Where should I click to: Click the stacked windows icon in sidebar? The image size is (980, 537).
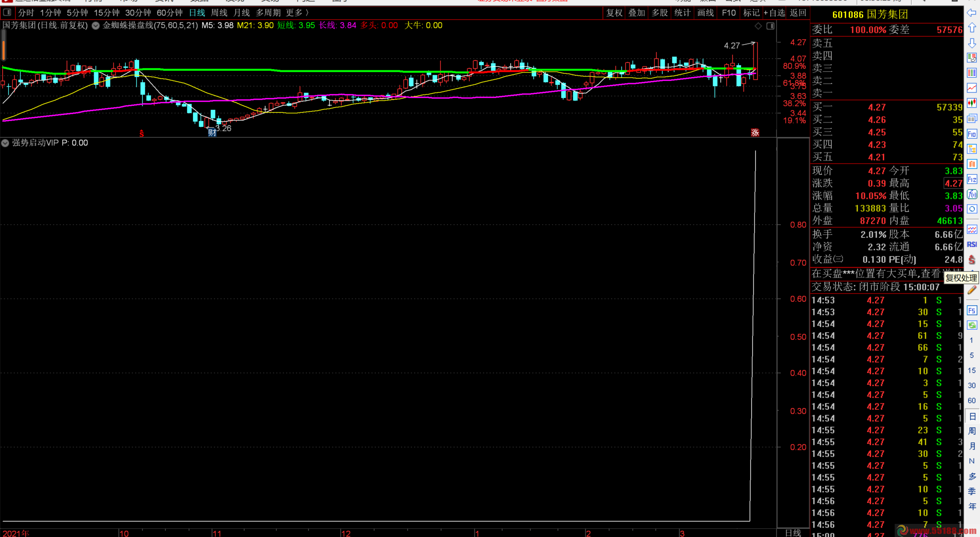[x=972, y=119]
